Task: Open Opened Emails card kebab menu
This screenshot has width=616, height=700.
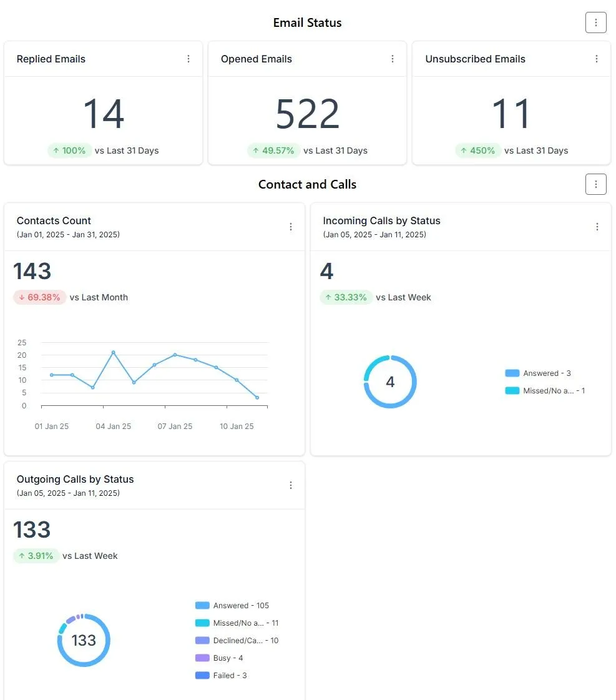Action: point(392,59)
